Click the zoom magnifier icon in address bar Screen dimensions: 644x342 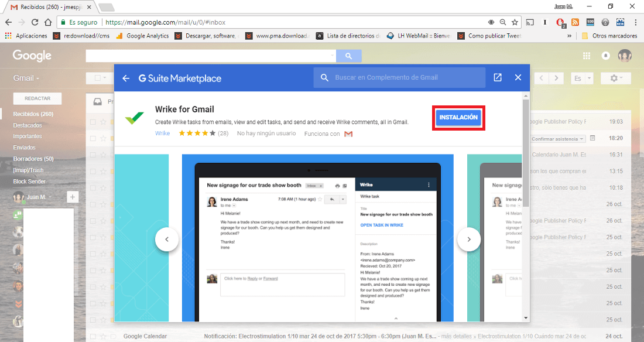503,22
